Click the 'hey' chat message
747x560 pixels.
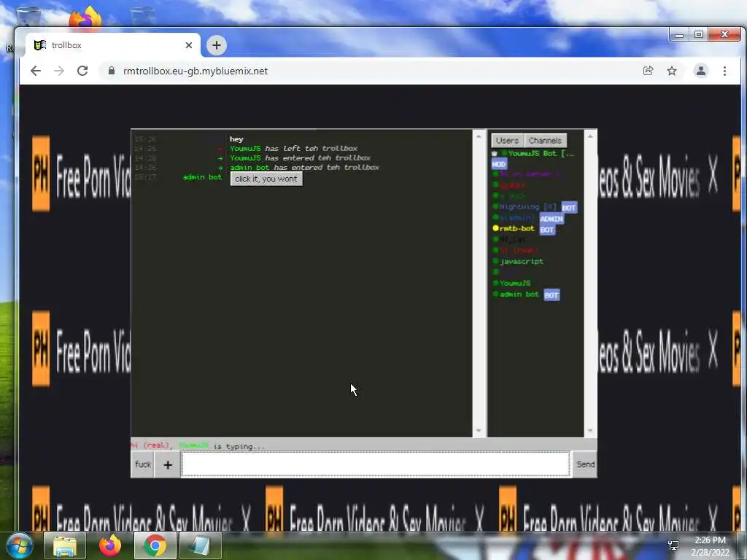click(236, 139)
